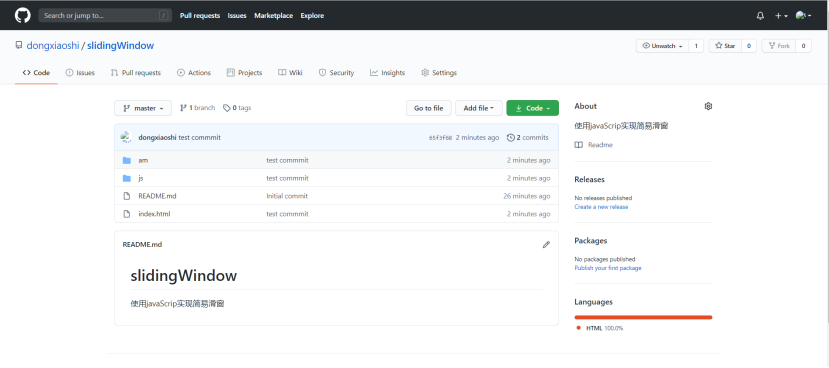Image resolution: width=829 pixels, height=368 pixels.
Task: Click the HTML language bar
Action: coord(643,317)
